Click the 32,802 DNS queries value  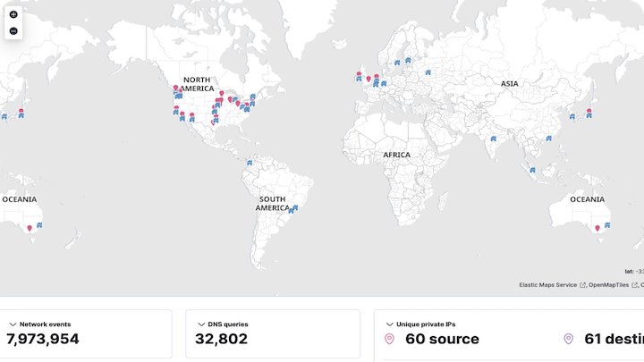pos(221,339)
